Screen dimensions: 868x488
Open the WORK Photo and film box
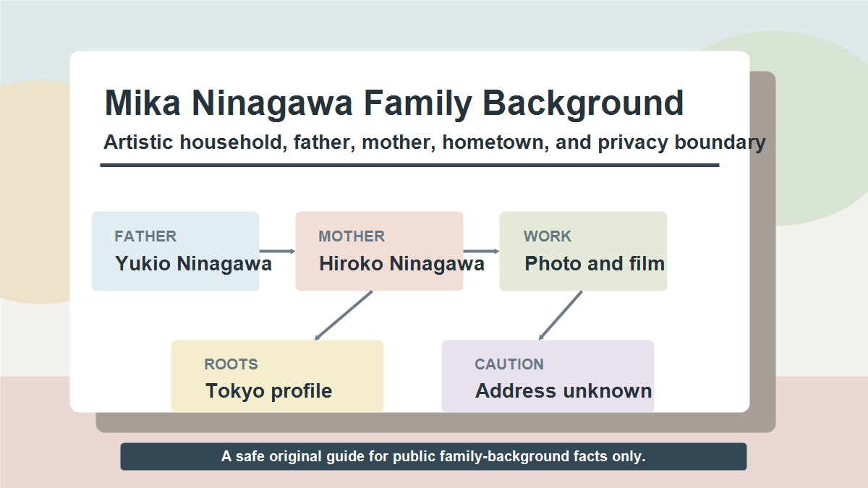pos(583,251)
